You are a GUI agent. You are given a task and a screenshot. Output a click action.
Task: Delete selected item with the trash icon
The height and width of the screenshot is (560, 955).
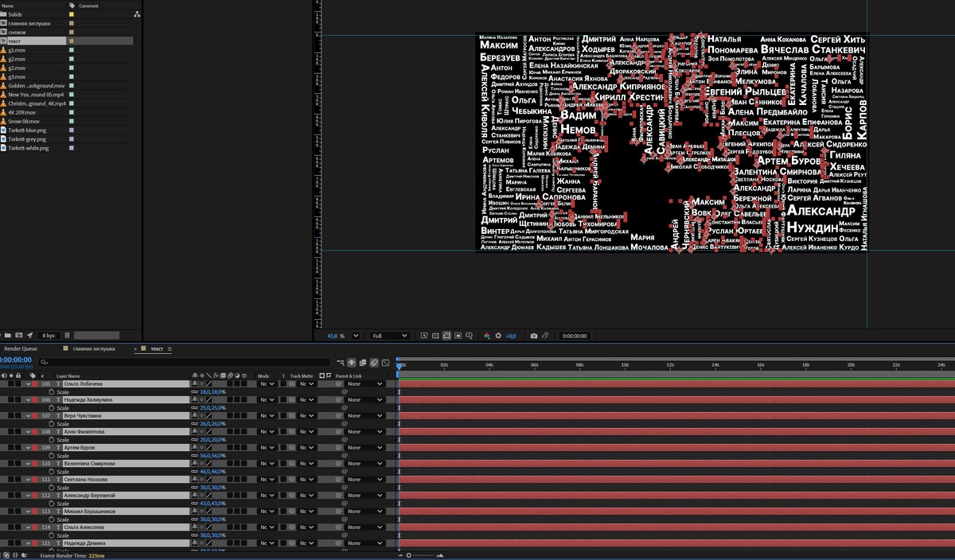click(x=68, y=336)
